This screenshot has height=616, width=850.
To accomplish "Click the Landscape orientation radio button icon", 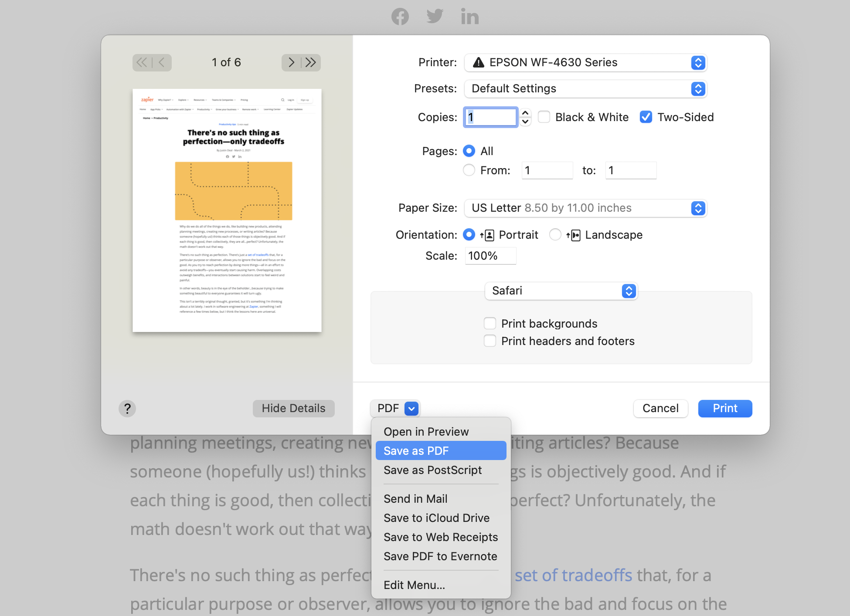I will (x=554, y=235).
